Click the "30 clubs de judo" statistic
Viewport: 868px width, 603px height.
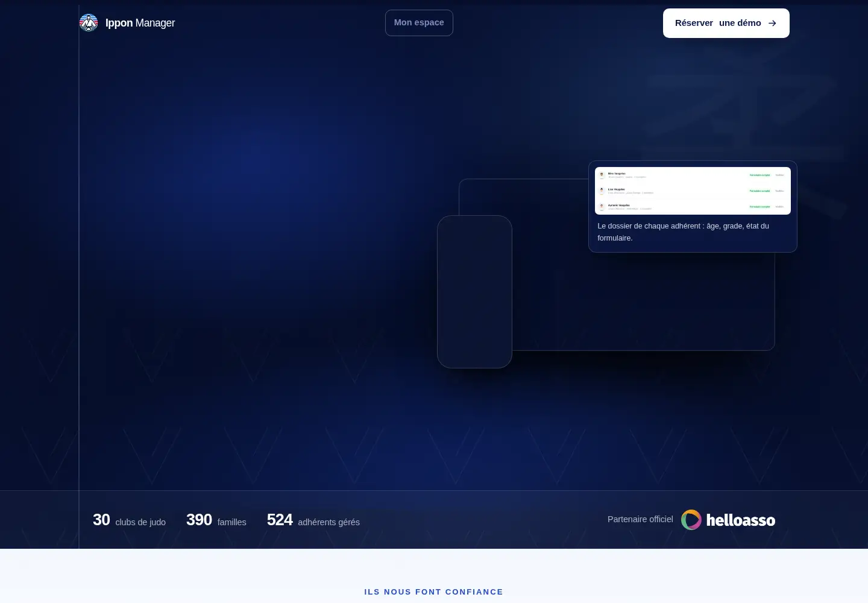(x=129, y=520)
